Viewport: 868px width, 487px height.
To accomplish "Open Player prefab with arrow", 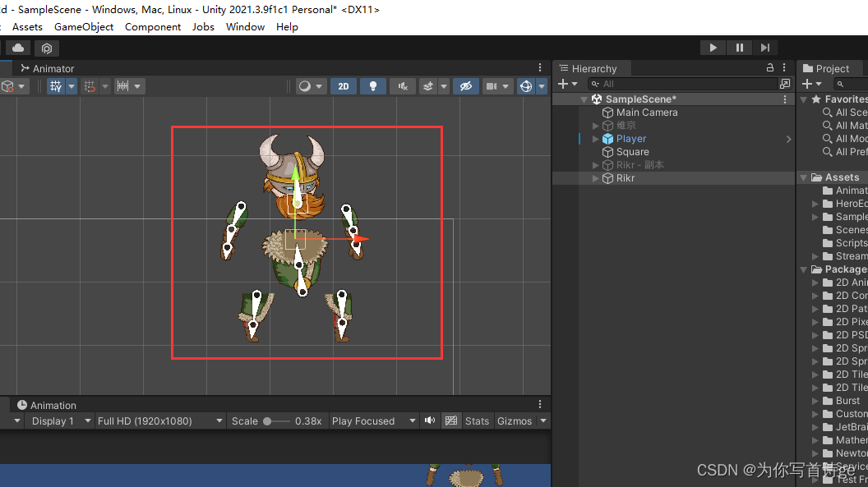I will (x=788, y=140).
